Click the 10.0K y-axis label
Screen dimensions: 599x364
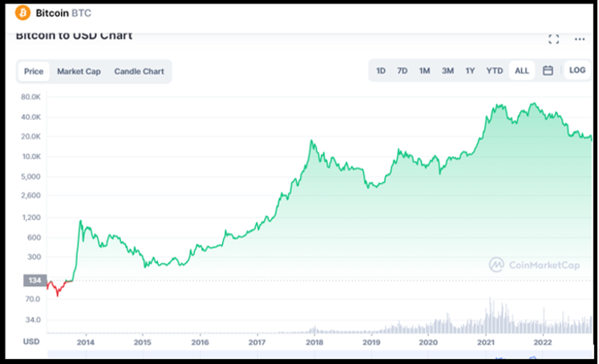click(x=31, y=156)
